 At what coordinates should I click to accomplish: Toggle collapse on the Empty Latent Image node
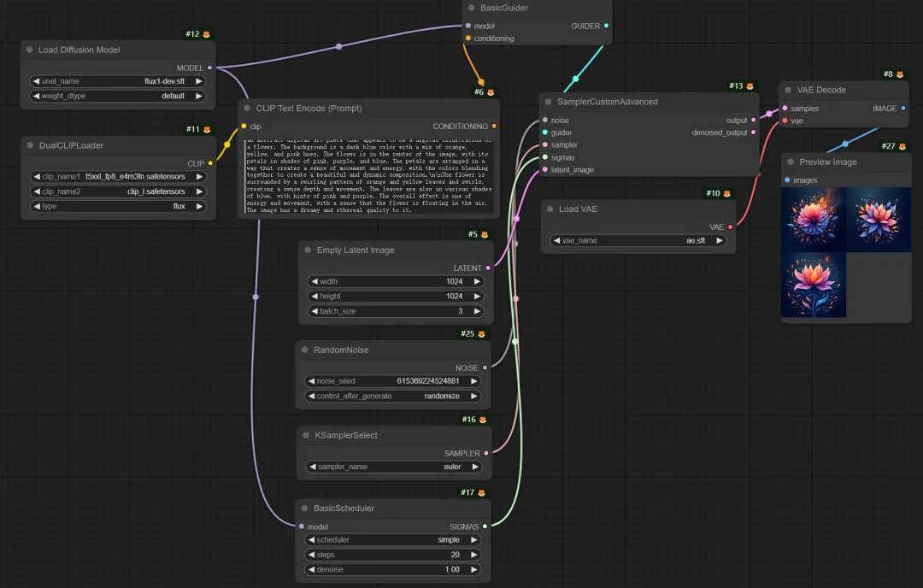tap(308, 250)
